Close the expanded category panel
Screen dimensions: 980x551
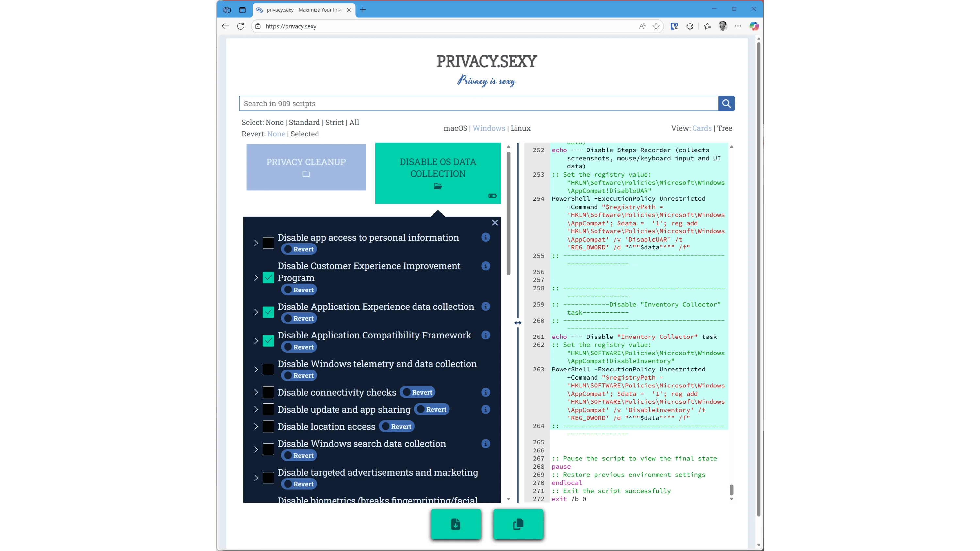coord(495,223)
